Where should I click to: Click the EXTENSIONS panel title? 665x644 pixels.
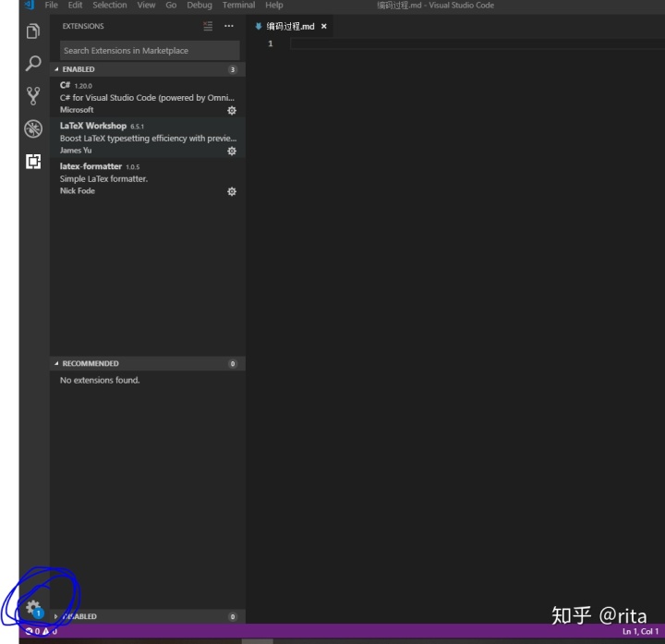tap(83, 26)
